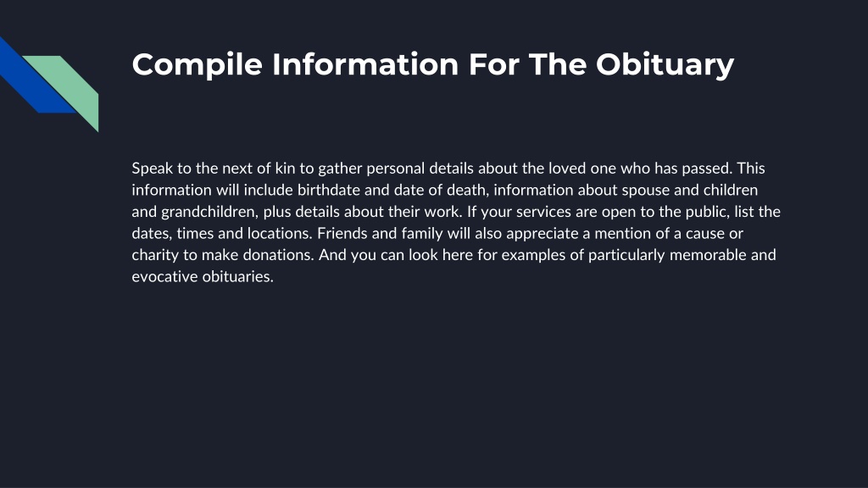Click the word 'grandchildren' in the paragraph
Screen dimensions: 868x488
click(x=209, y=212)
